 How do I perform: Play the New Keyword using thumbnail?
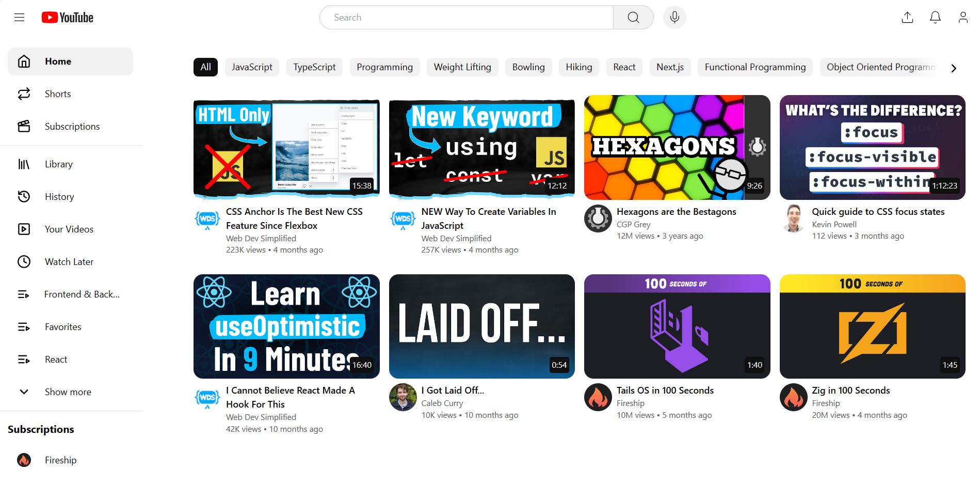482,148
